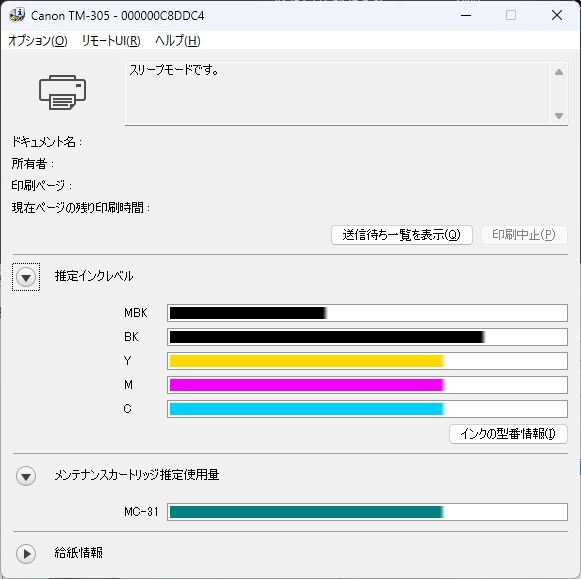Click the magenta M ink level bar
The height and width of the screenshot is (579, 581).
click(x=367, y=385)
